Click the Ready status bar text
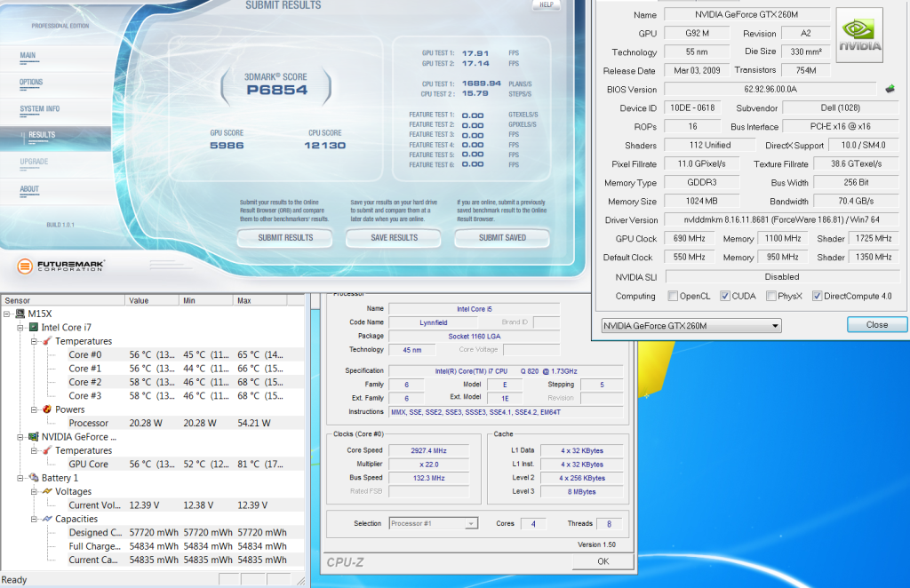Viewport: 910px width, 588px height. pos(14,580)
